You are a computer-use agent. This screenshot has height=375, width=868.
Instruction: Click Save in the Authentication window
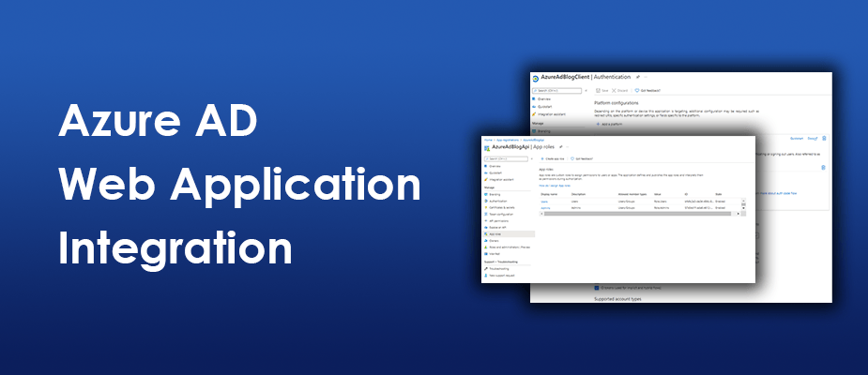[602, 91]
